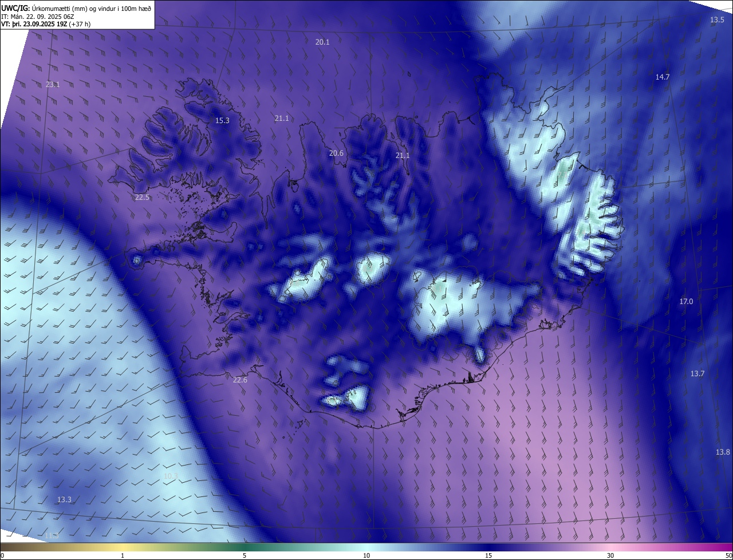Screen dimensions: 733x560
Task: Click the 0 label on the color scale
Action: (2, 555)
